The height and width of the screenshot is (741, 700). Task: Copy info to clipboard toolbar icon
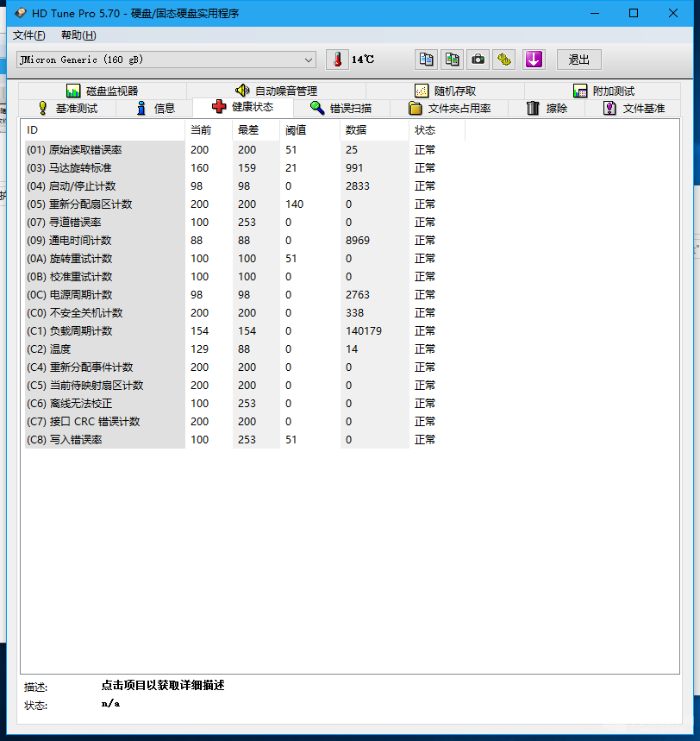[x=426, y=60]
